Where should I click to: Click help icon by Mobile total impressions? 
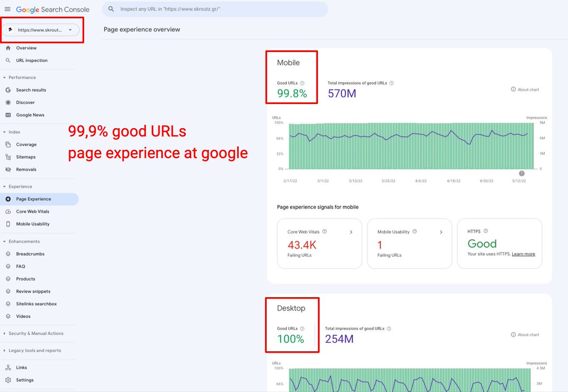tap(391, 83)
